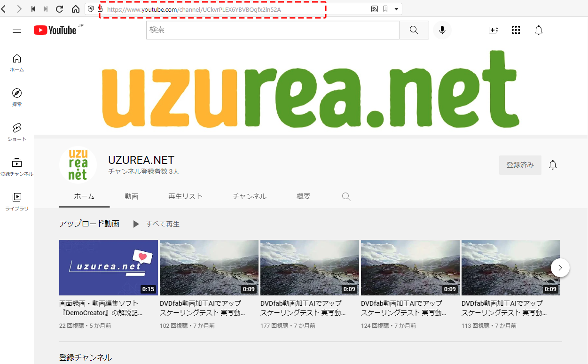The image size is (588, 364).
Task: Click the 登録チャンネル section heading
Action: [x=86, y=357]
